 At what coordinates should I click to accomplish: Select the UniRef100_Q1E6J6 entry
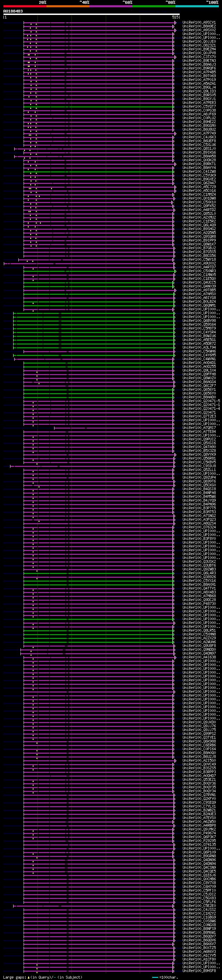199,875
